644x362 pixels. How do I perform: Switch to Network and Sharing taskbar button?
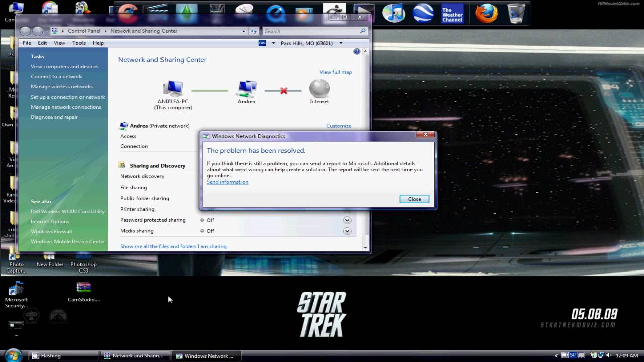135,356
